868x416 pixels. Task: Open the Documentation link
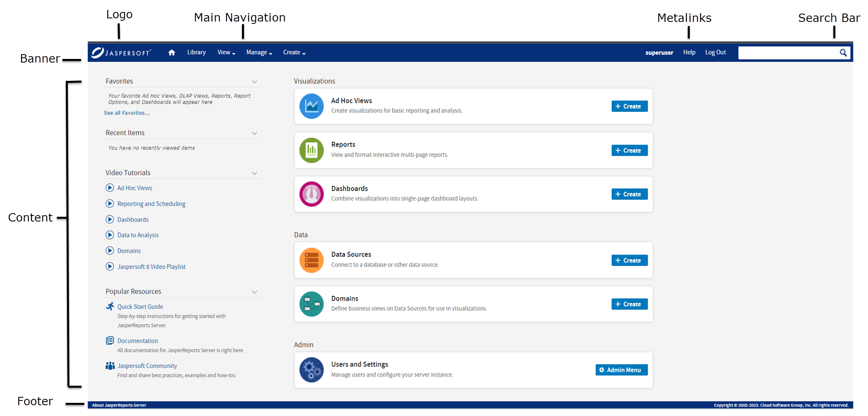click(138, 341)
